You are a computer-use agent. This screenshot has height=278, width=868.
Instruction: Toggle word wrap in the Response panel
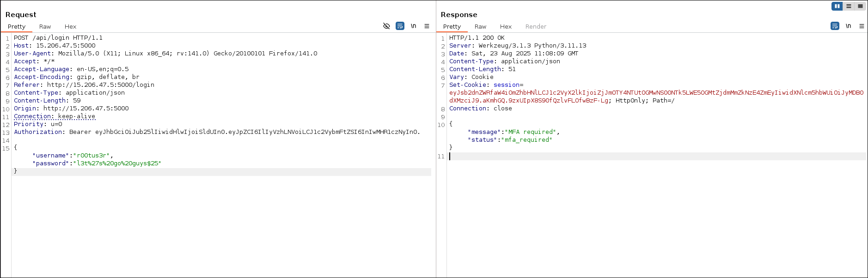835,26
